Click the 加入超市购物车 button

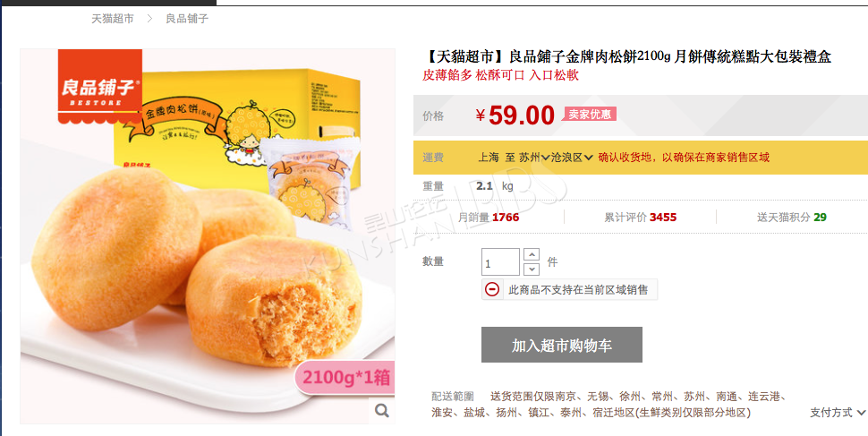[562, 345]
